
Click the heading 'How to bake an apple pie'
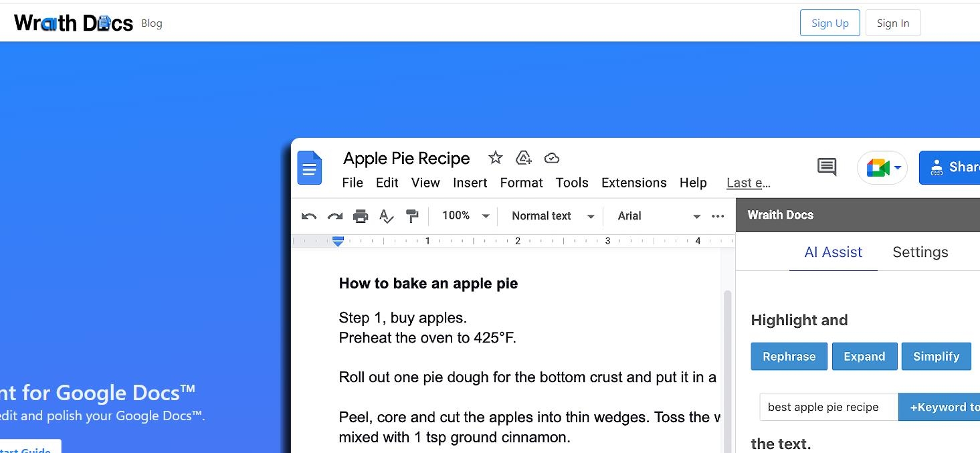[x=428, y=284]
